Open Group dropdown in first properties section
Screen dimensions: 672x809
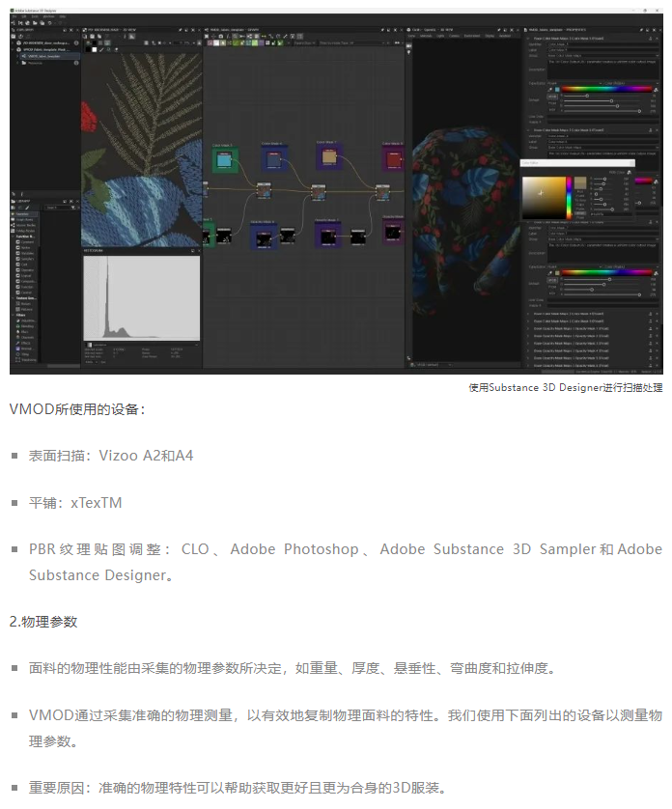click(x=602, y=56)
